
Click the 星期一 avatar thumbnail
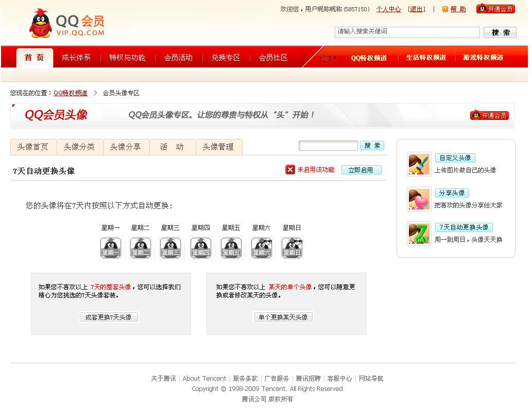(x=111, y=248)
